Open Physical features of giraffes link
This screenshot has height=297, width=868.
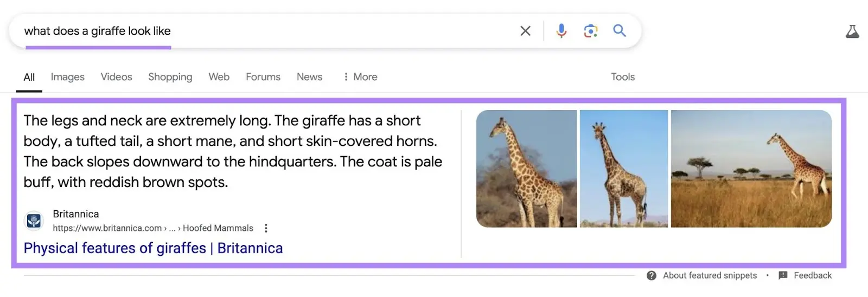click(153, 248)
